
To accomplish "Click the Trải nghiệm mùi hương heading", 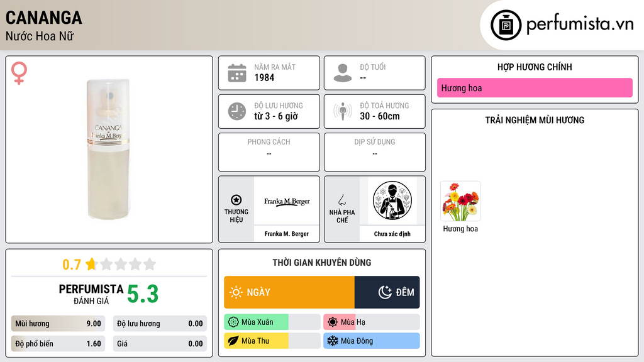I will pyautogui.click(x=535, y=120).
